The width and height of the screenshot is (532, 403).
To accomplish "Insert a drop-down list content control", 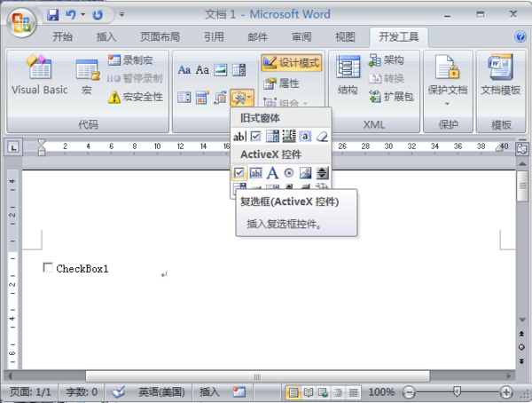I will (184, 98).
